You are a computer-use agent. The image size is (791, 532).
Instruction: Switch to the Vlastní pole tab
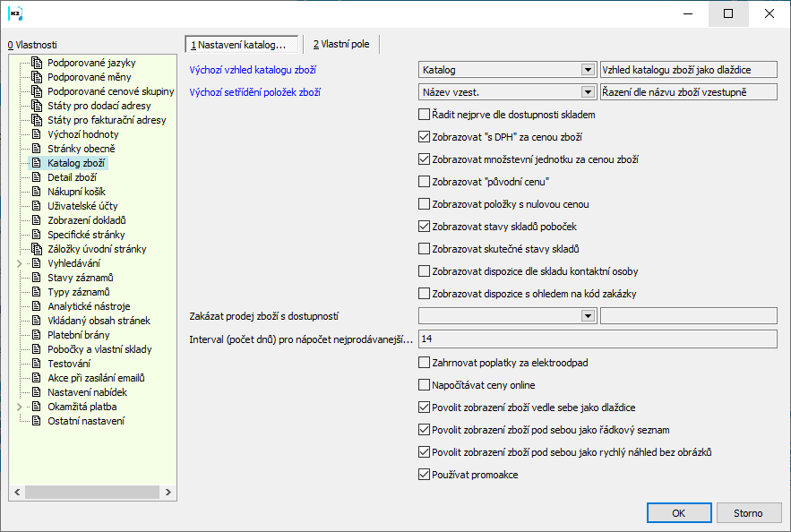click(x=341, y=45)
